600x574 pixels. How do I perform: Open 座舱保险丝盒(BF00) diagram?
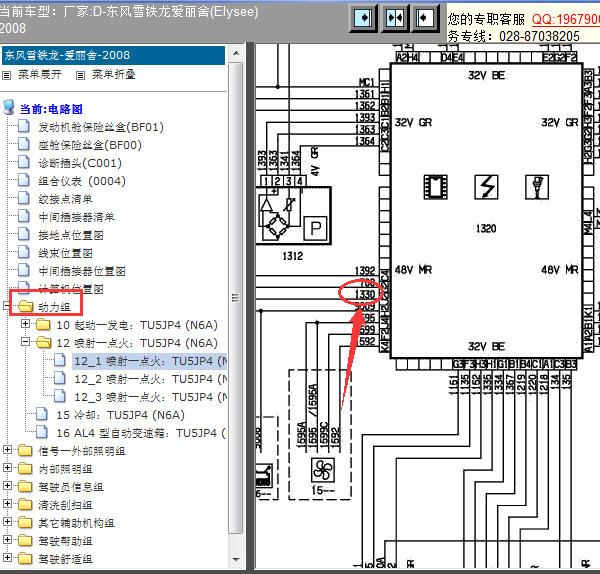[90, 145]
